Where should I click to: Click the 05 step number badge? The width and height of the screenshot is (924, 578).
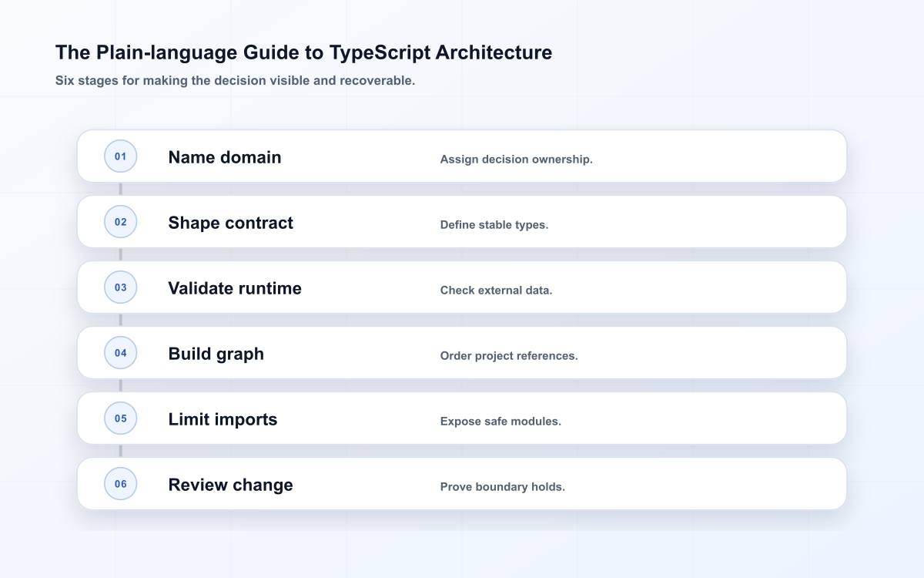pyautogui.click(x=120, y=418)
